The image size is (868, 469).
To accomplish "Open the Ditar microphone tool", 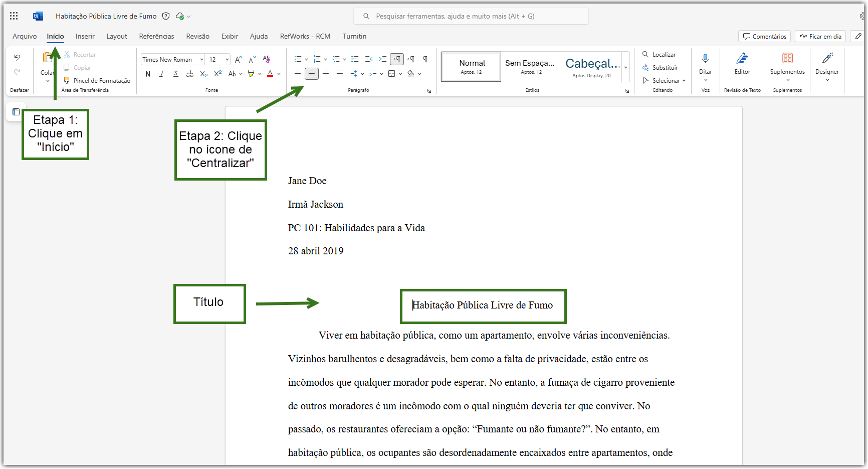I will click(x=705, y=67).
